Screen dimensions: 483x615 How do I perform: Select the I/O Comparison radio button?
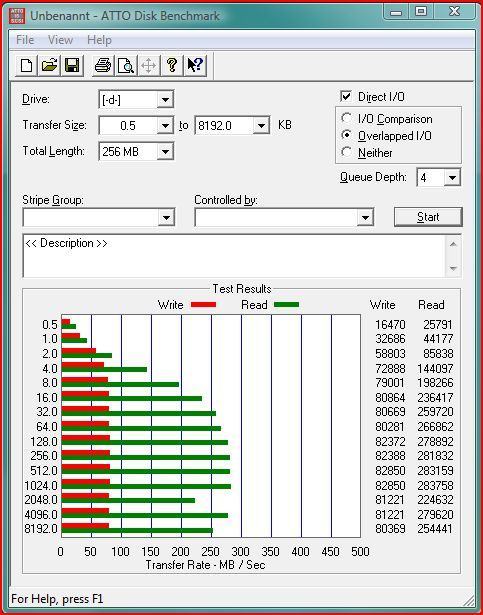[346, 118]
